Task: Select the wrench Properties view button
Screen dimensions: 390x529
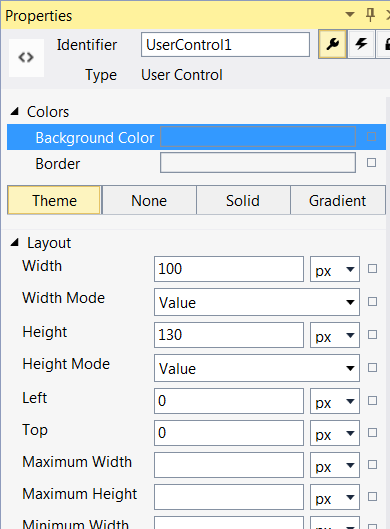Action: pos(333,44)
